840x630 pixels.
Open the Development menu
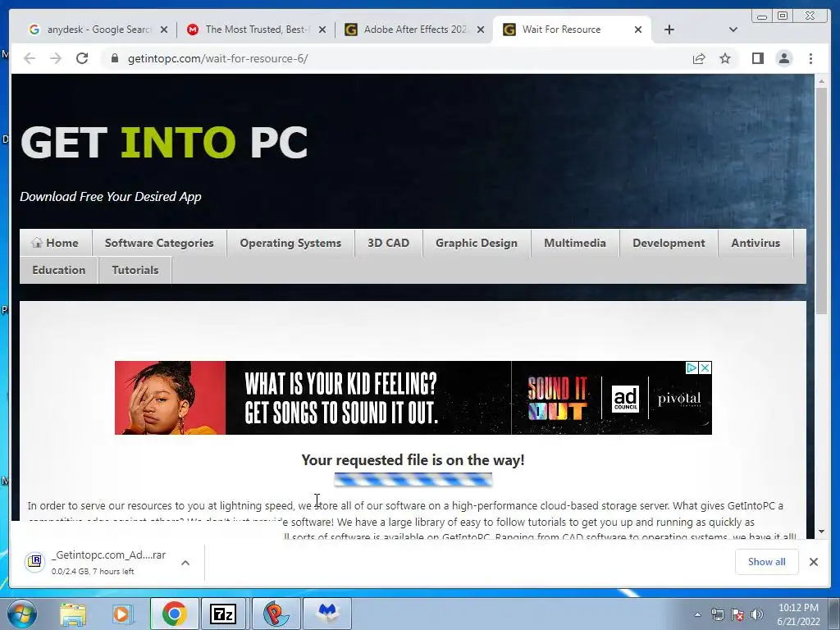[x=669, y=243]
